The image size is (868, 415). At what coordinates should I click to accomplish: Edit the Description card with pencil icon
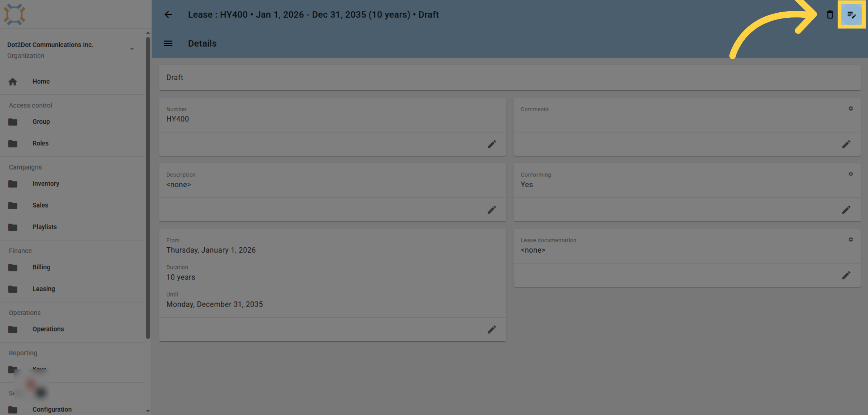492,210
